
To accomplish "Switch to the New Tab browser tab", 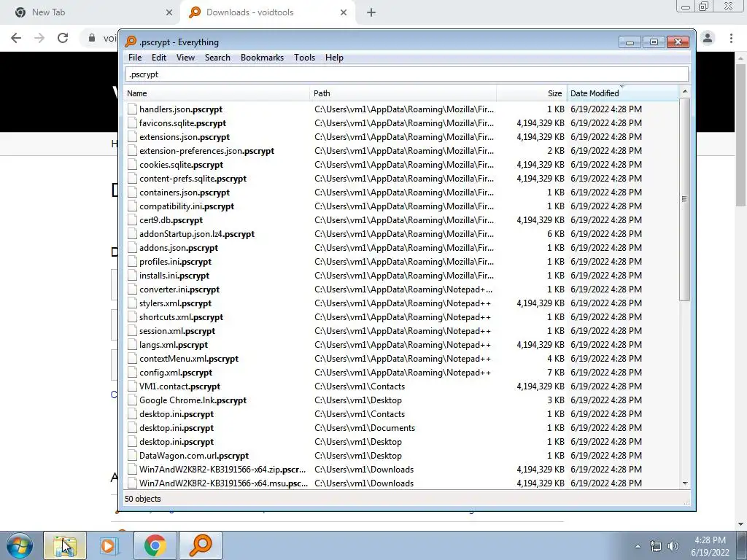I will point(90,12).
